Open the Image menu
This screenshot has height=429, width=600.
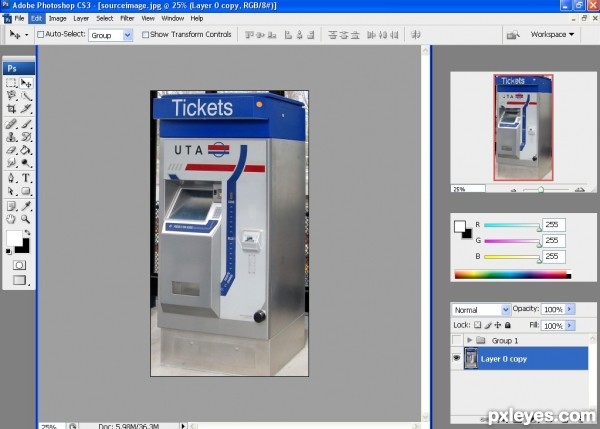coord(57,18)
